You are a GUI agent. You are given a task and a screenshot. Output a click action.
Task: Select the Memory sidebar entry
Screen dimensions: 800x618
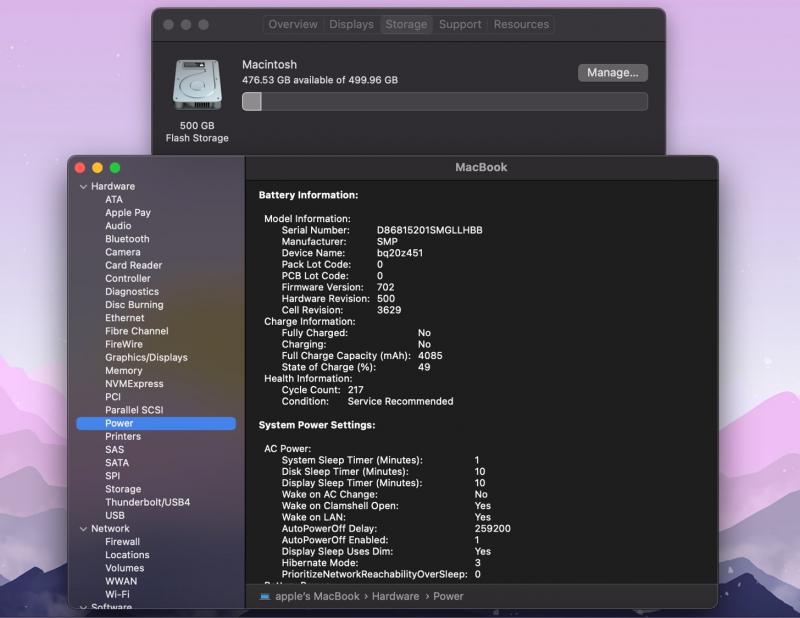pyautogui.click(x=124, y=371)
